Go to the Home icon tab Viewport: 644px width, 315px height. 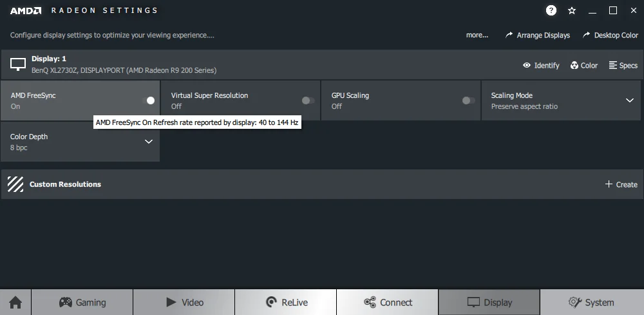pyautogui.click(x=15, y=303)
